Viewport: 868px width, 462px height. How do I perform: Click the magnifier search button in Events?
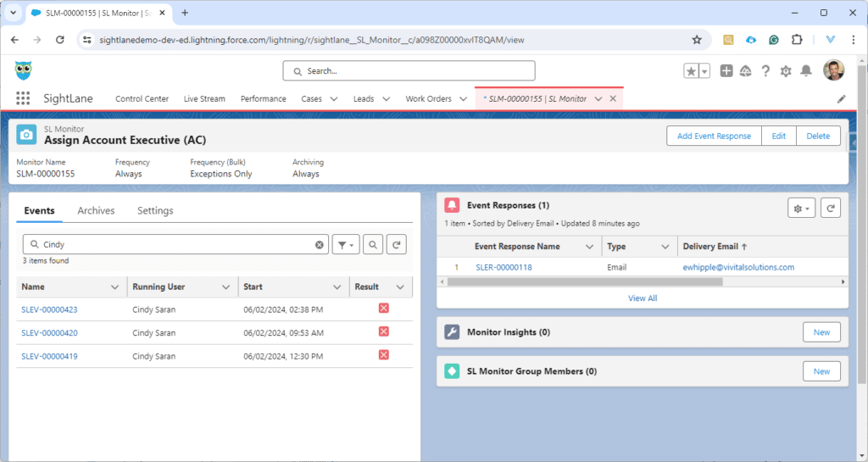click(373, 244)
